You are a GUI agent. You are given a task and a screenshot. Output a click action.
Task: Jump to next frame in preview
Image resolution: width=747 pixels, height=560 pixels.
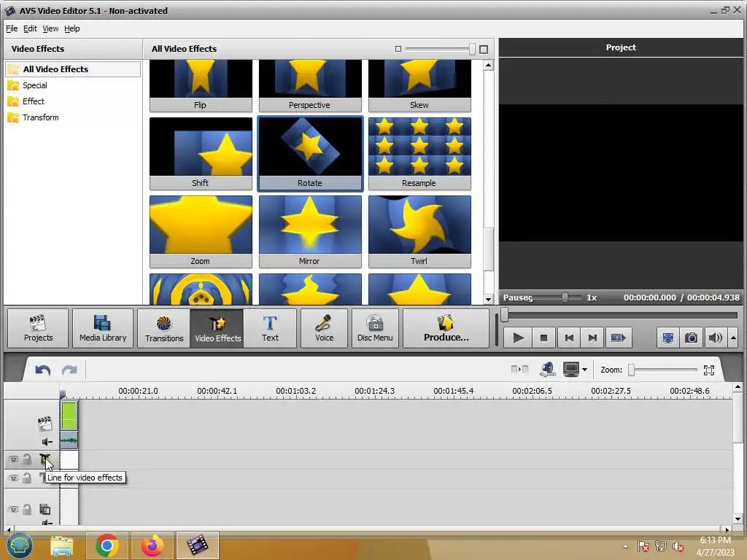[592, 338]
